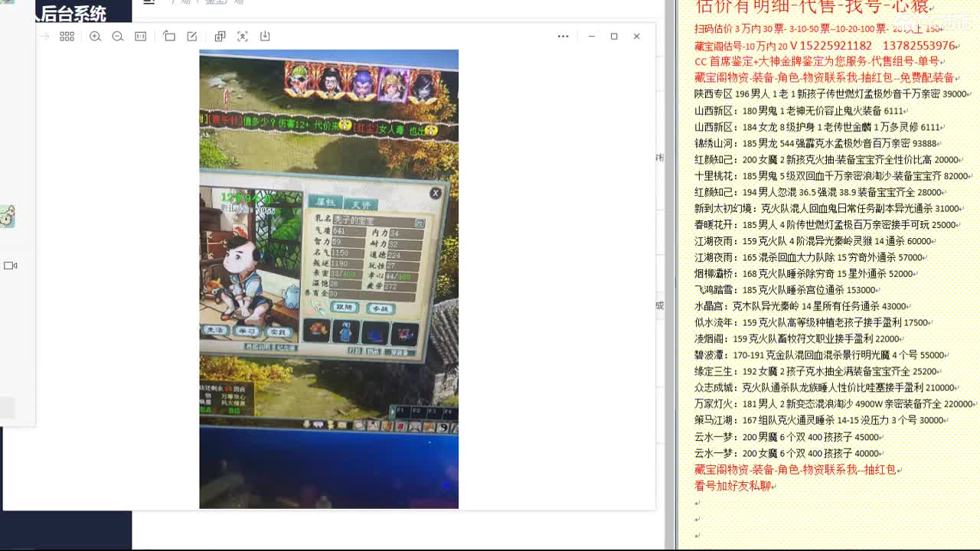Click the 江湖夜雨：159克火队 listing line
The image size is (980, 551).
pos(813,241)
